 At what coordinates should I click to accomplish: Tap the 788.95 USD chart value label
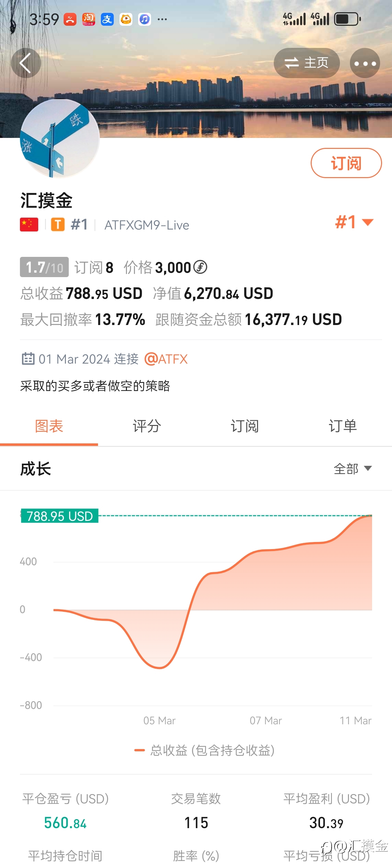tap(60, 516)
